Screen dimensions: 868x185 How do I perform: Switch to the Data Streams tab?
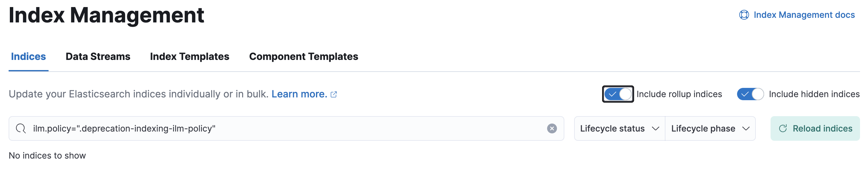[x=98, y=56]
